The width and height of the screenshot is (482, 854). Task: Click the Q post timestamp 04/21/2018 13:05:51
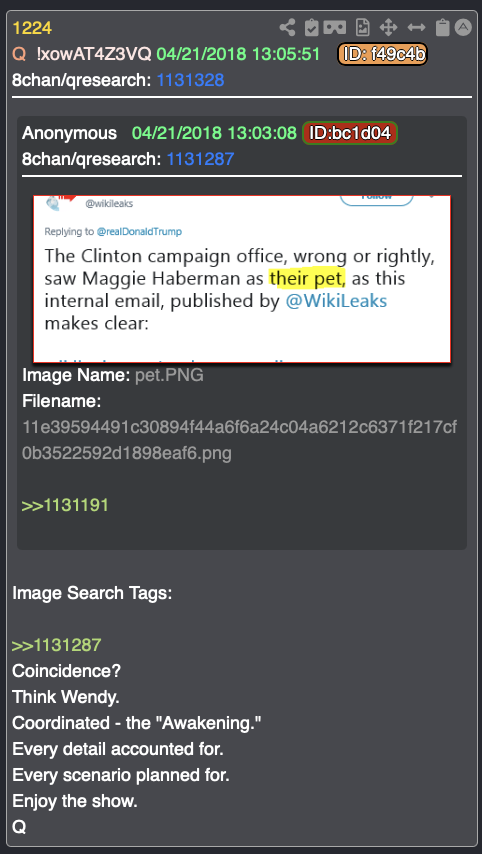[239, 54]
